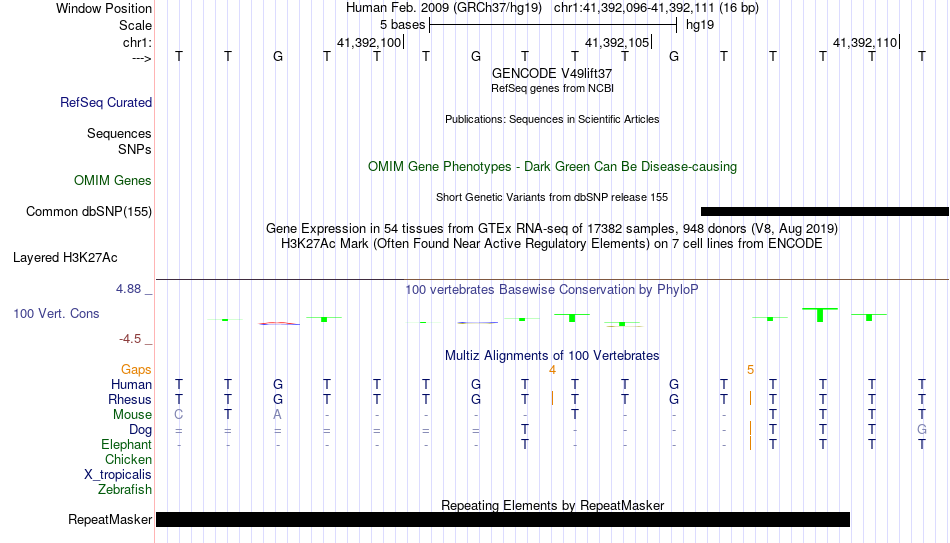Screen dimensions: 950x543
Task: Click the orange gap number 4
Action: [552, 370]
